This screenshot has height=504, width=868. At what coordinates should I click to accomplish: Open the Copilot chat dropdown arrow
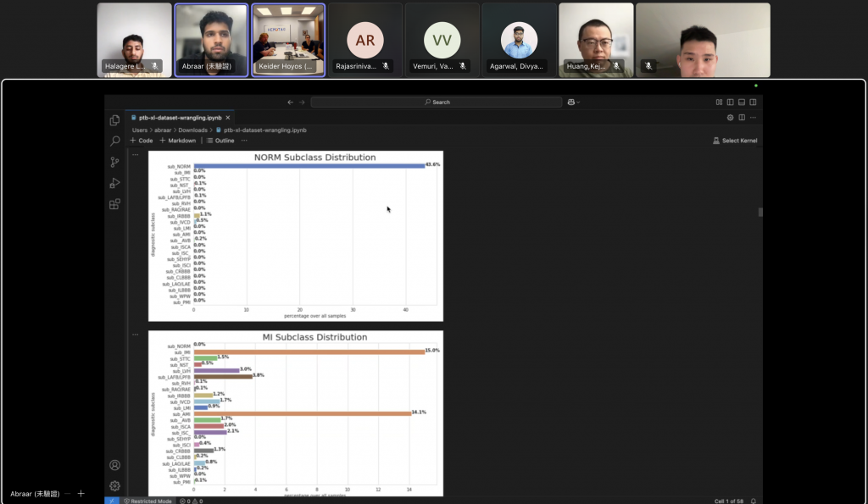point(579,102)
